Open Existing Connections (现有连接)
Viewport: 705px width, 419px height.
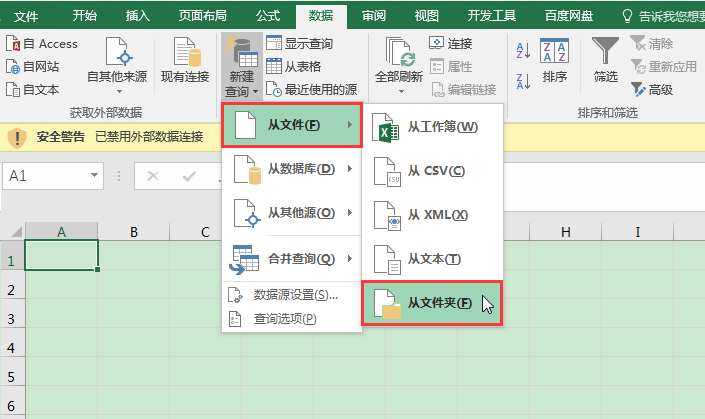click(x=185, y=60)
